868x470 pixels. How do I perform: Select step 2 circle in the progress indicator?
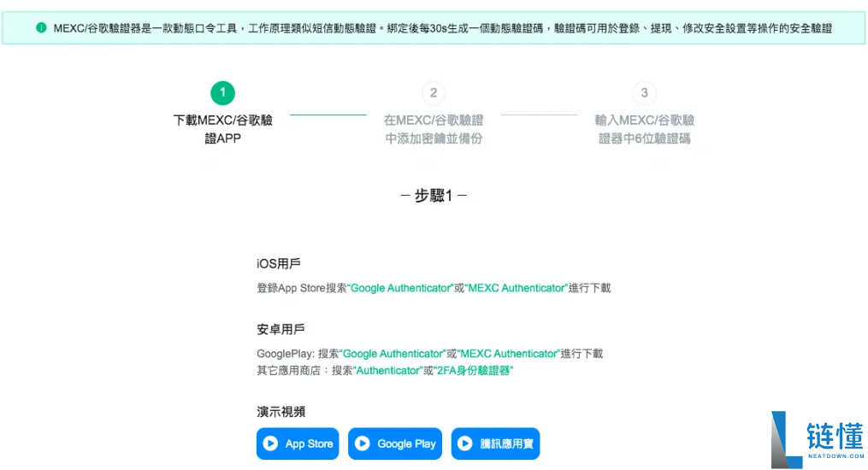(x=434, y=93)
